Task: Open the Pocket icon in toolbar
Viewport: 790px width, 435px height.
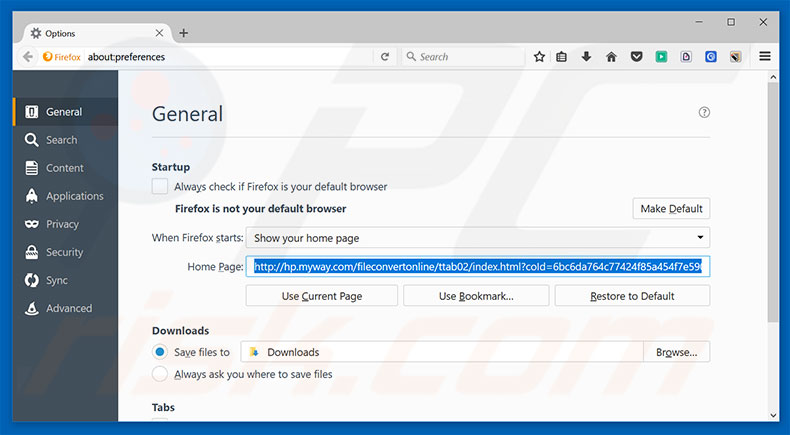Action: pos(636,57)
